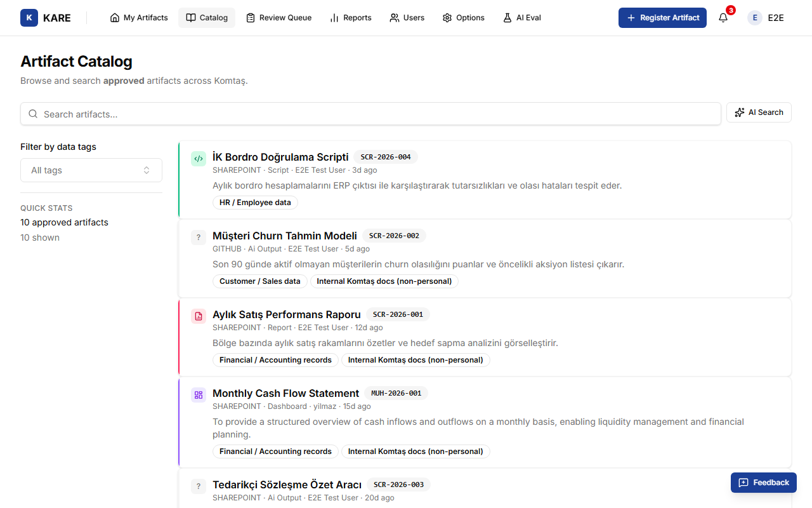Open the Review Queue tab
812x508 pixels.
279,18
